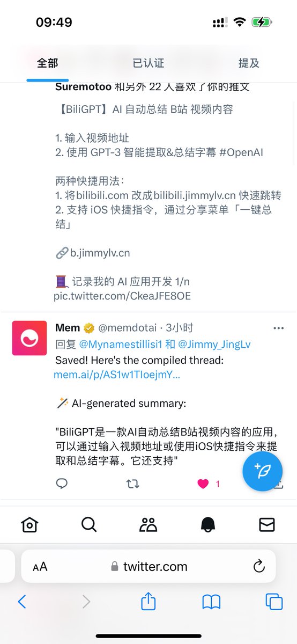Tap the search magnifier icon
The width and height of the screenshot is (297, 644).
coord(89,524)
